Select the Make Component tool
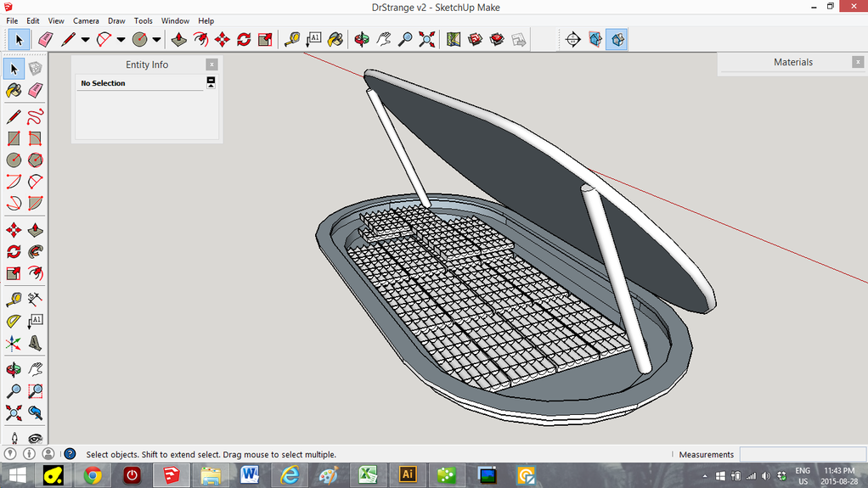Viewport: 868px width, 488px height. 36,69
